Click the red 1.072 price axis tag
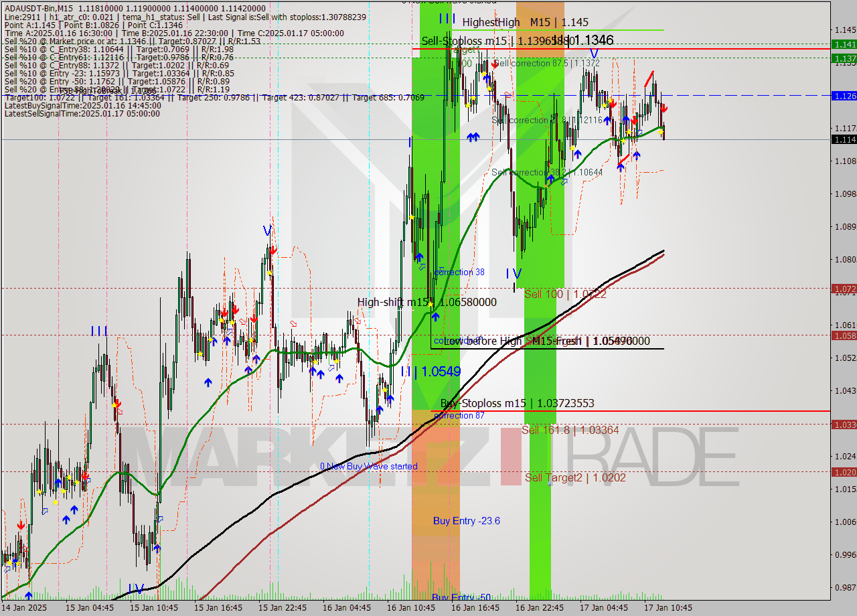The height and width of the screenshot is (616, 857). [x=844, y=289]
